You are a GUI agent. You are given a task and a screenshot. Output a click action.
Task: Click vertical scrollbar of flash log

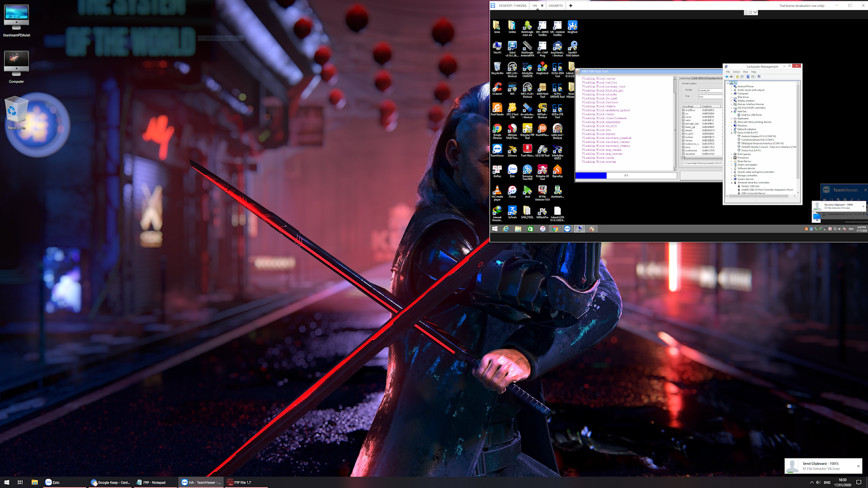(x=675, y=123)
